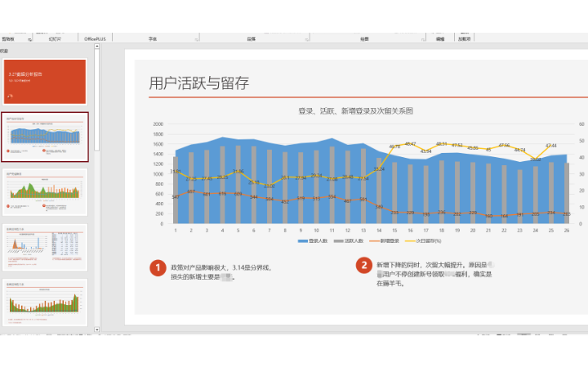This screenshot has width=588, height=368.
Task: Click the 段落 ribbon group label
Action: click(x=252, y=39)
